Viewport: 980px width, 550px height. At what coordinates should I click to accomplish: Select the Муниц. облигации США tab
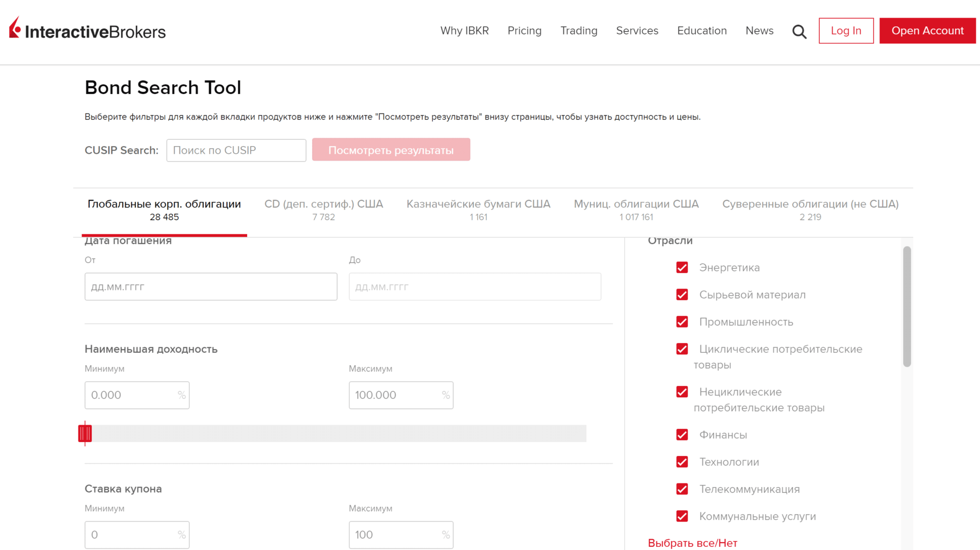coord(636,210)
